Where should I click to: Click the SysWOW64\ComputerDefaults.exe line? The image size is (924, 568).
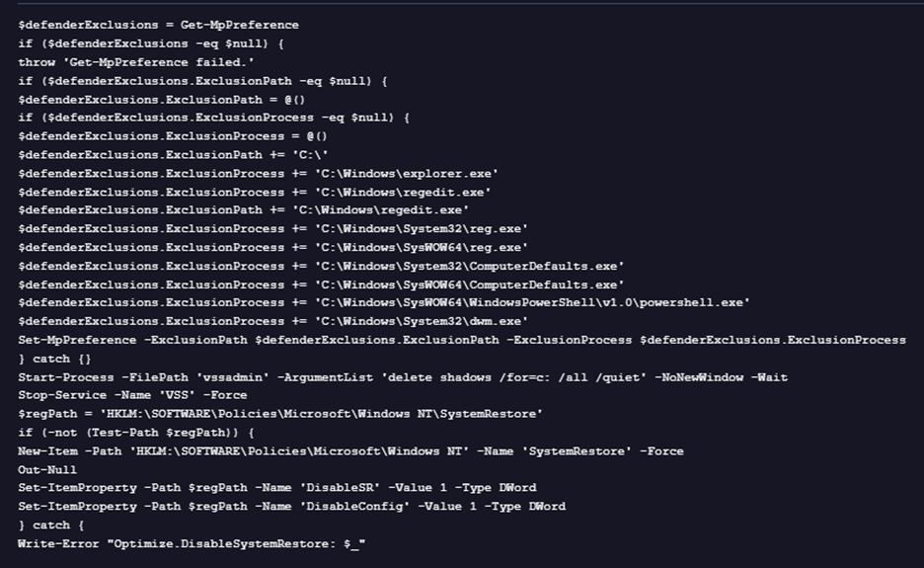click(x=321, y=284)
